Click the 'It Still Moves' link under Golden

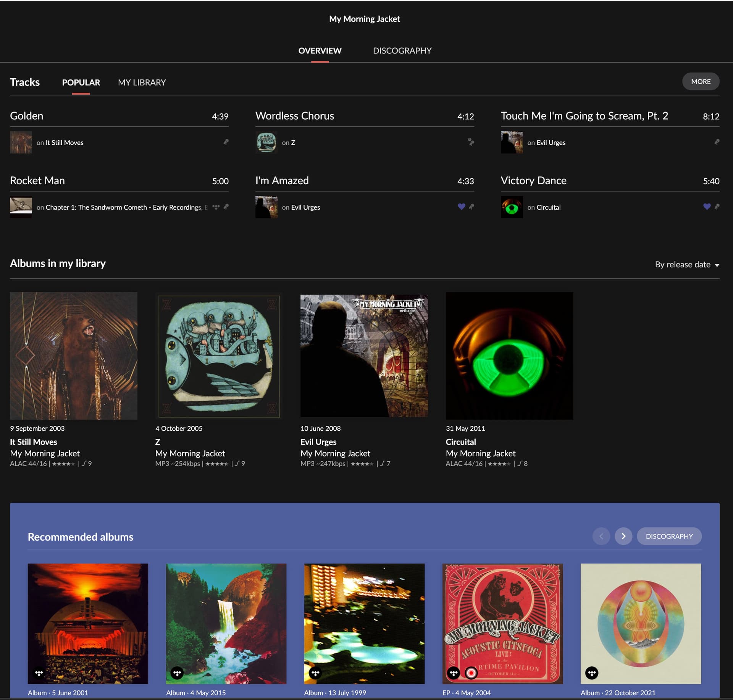pos(65,142)
